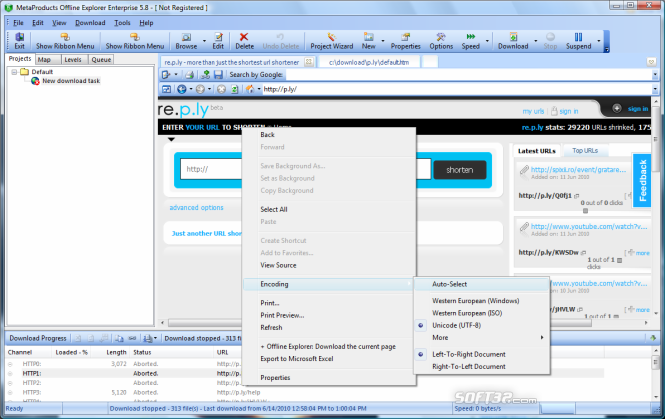This screenshot has width=665, height=419.
Task: Choose Auto-Select encoding
Action: pos(450,284)
